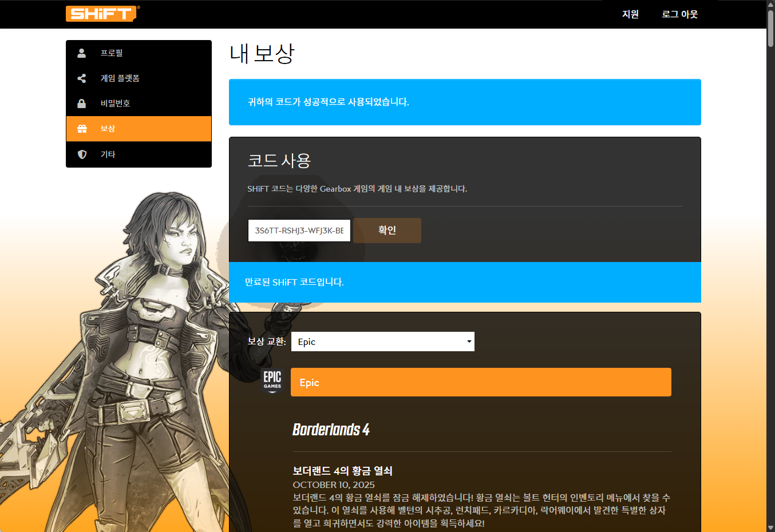Click the scrollbar down arrow
The height and width of the screenshot is (532, 775).
pyautogui.click(x=770, y=527)
